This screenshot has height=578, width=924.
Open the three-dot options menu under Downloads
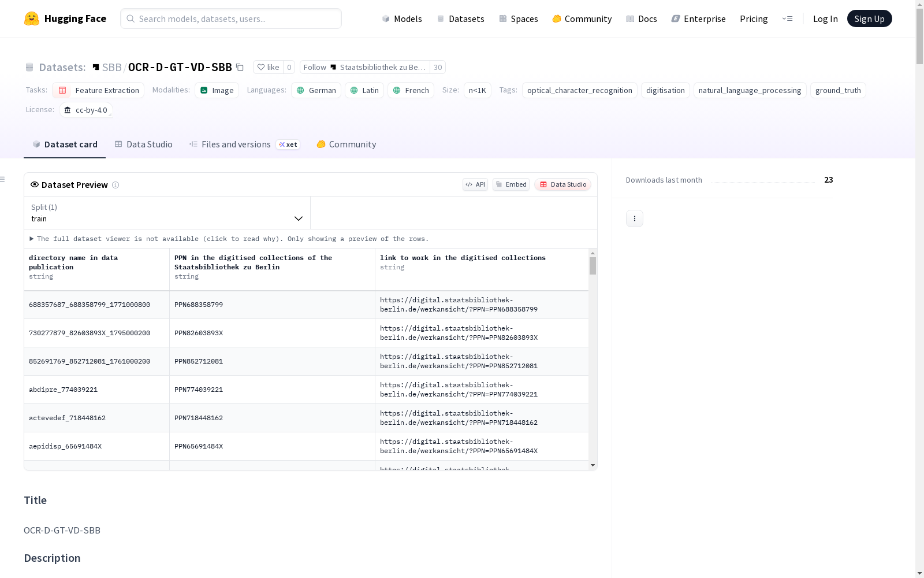[635, 218]
